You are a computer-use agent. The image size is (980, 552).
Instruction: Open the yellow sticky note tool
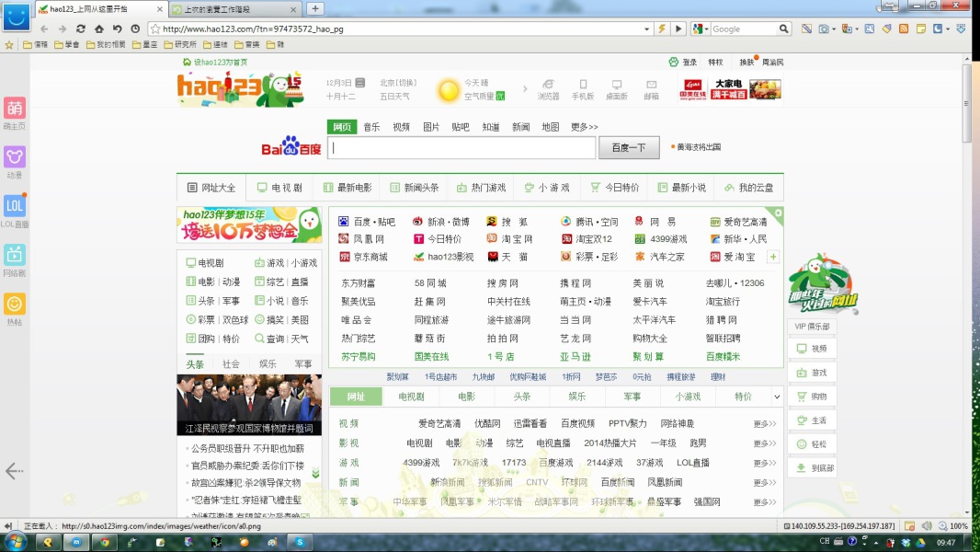(920, 29)
